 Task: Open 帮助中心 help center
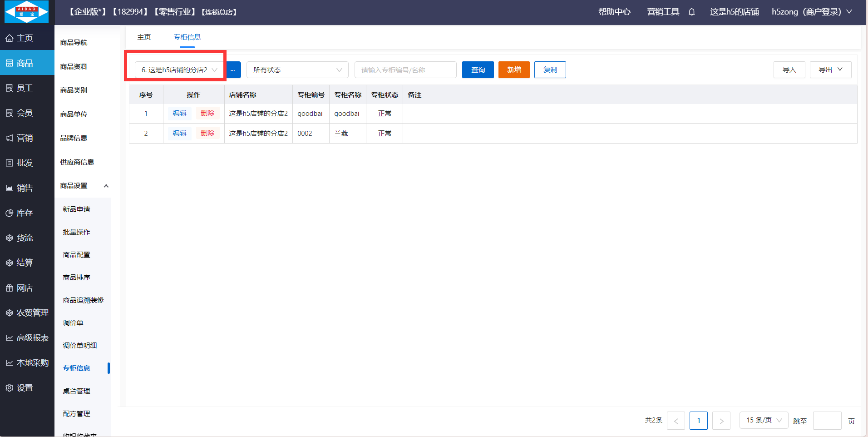click(x=614, y=12)
